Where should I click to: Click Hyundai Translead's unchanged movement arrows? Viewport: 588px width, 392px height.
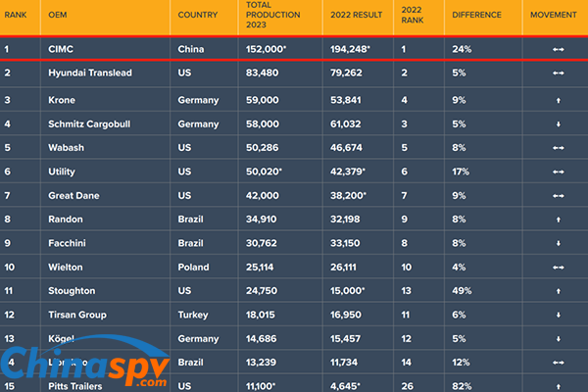click(559, 73)
